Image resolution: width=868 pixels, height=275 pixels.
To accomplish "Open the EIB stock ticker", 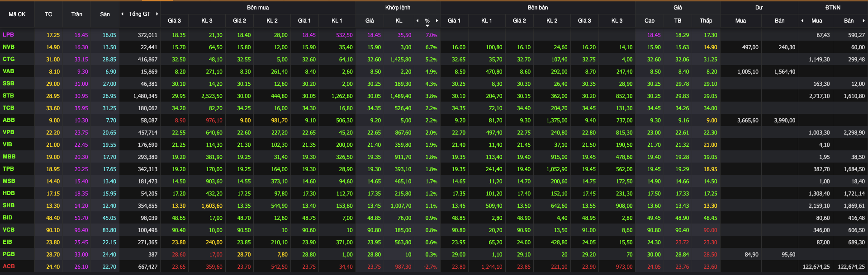I will click(x=7, y=242).
